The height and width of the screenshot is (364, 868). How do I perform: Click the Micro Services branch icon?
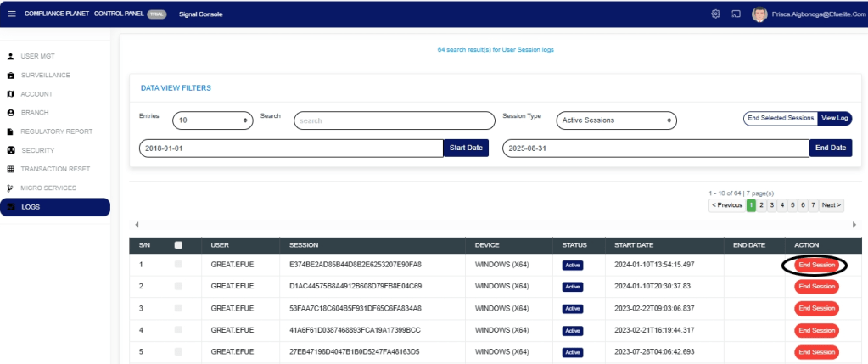point(10,188)
